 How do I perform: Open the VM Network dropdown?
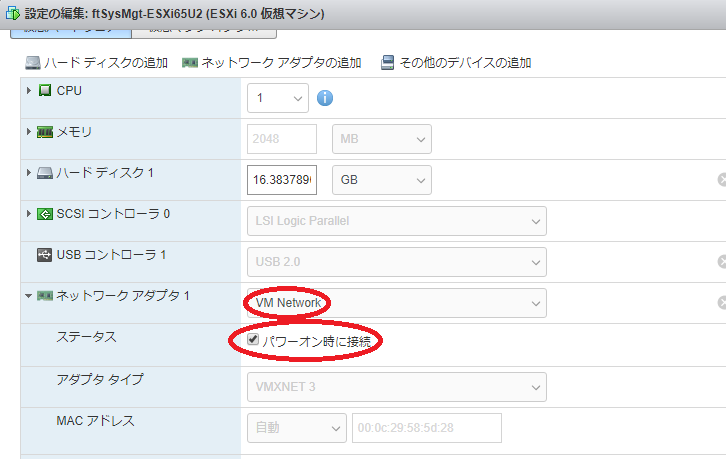coord(396,303)
